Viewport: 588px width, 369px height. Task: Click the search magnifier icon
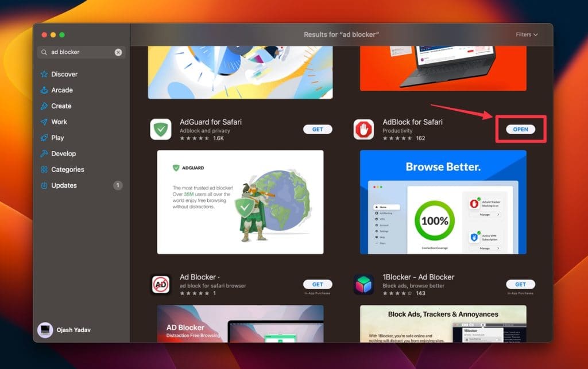44,52
